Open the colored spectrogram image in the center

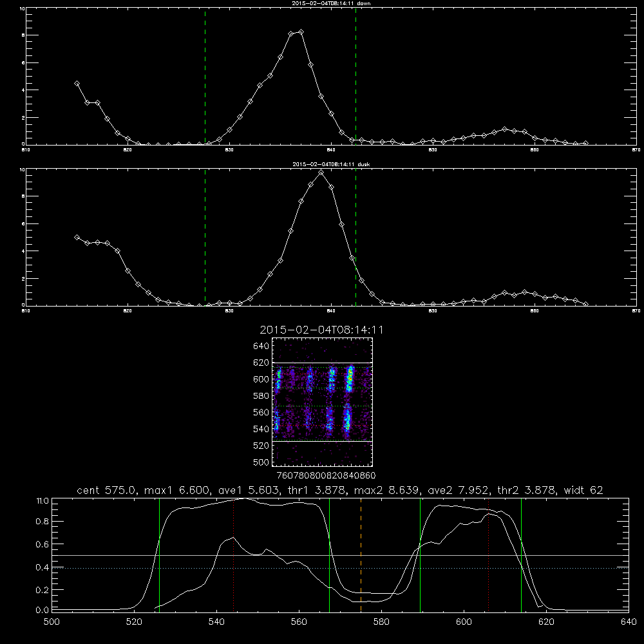323,402
